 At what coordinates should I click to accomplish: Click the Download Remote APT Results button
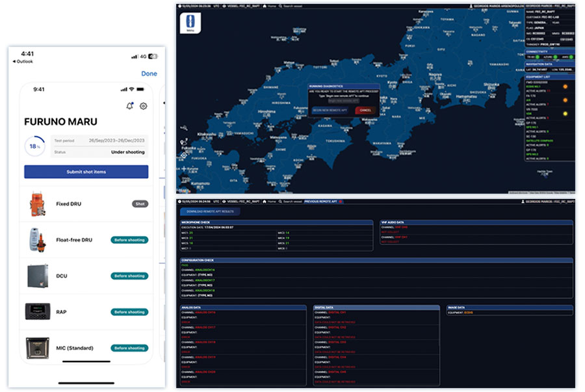pyautogui.click(x=210, y=211)
